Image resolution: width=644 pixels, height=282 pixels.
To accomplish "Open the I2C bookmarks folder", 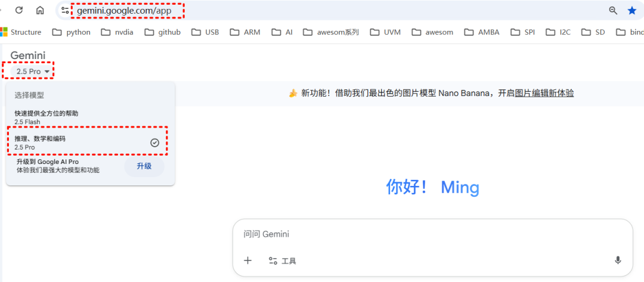I will point(558,32).
